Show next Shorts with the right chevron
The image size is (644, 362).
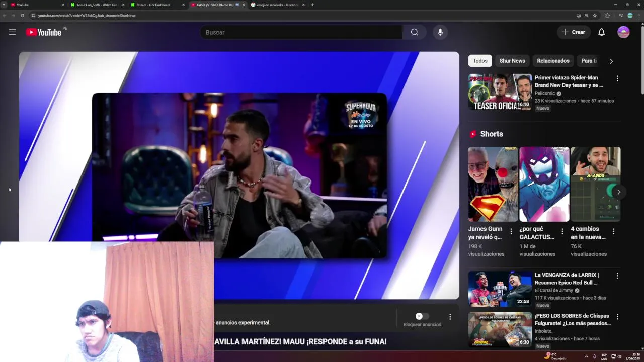(619, 192)
